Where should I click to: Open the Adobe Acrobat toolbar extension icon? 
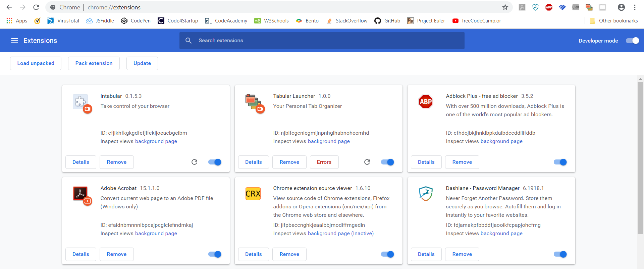[522, 7]
